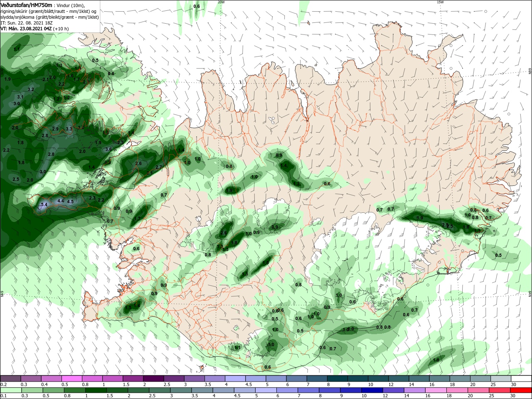Click the slydda/snjókoma description line
The height and width of the screenshot is (399, 532).
coord(49,17)
